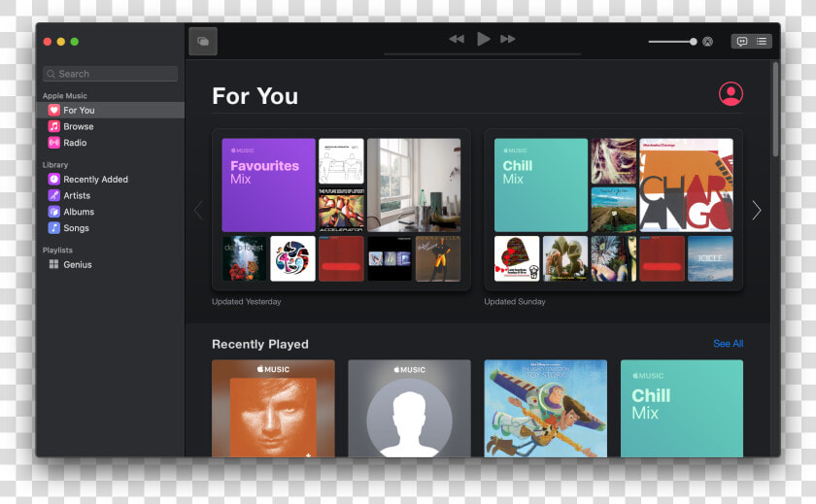Skip to the previous track
This screenshot has width=816, height=504.
click(457, 39)
